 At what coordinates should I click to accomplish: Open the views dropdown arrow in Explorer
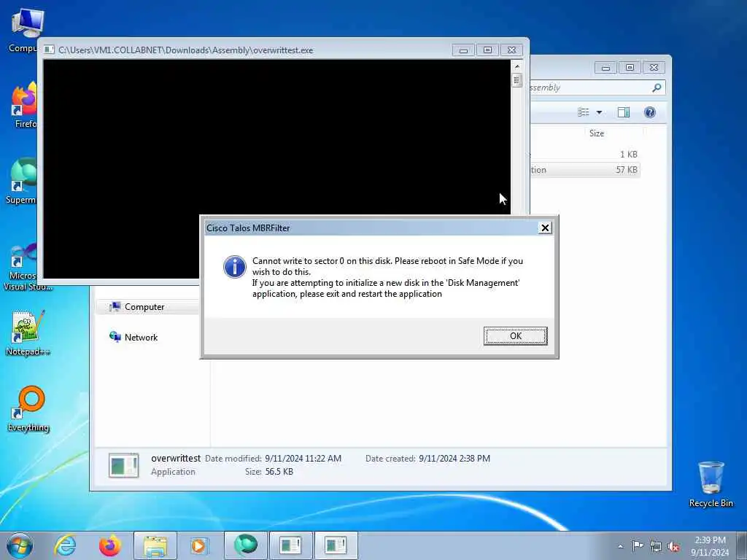tap(600, 112)
